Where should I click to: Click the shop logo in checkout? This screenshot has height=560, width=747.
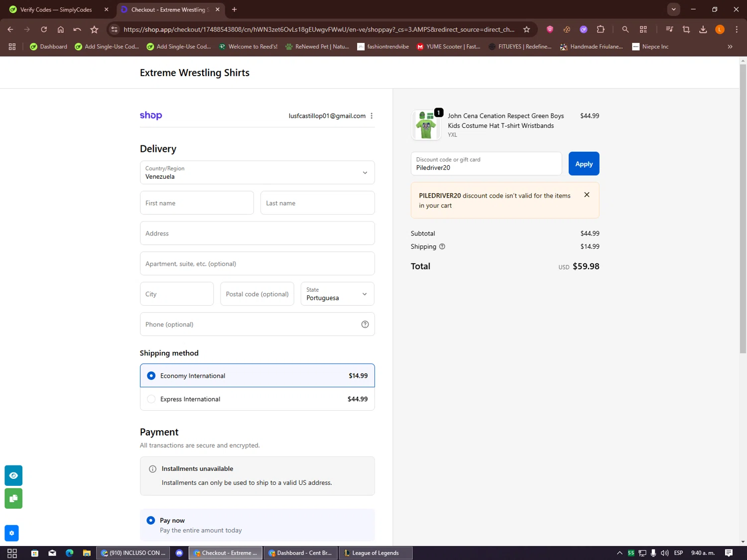click(x=151, y=115)
